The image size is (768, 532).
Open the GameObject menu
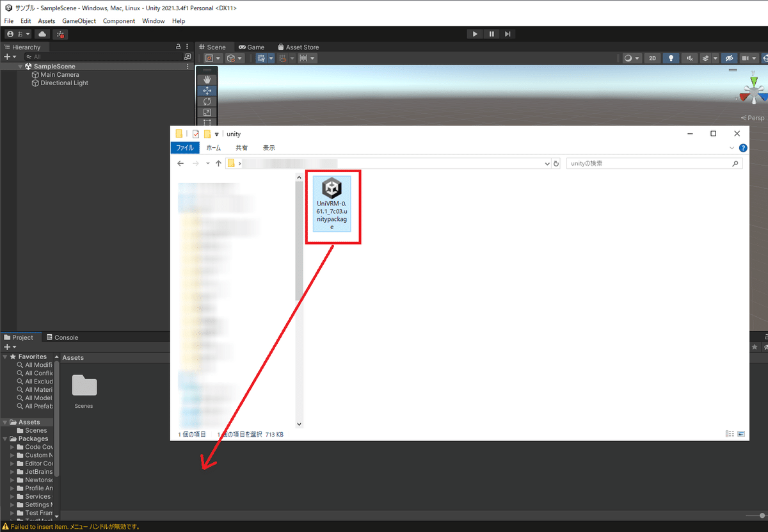(79, 20)
